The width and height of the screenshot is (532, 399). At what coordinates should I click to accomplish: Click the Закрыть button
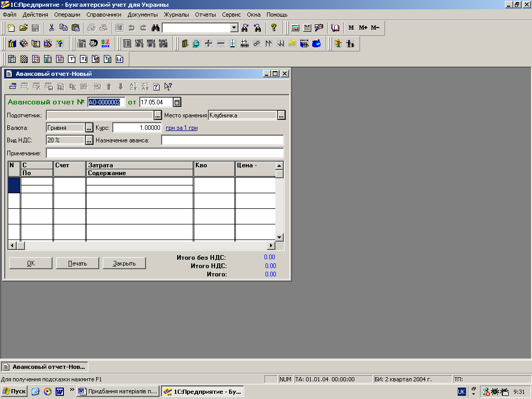click(x=124, y=263)
